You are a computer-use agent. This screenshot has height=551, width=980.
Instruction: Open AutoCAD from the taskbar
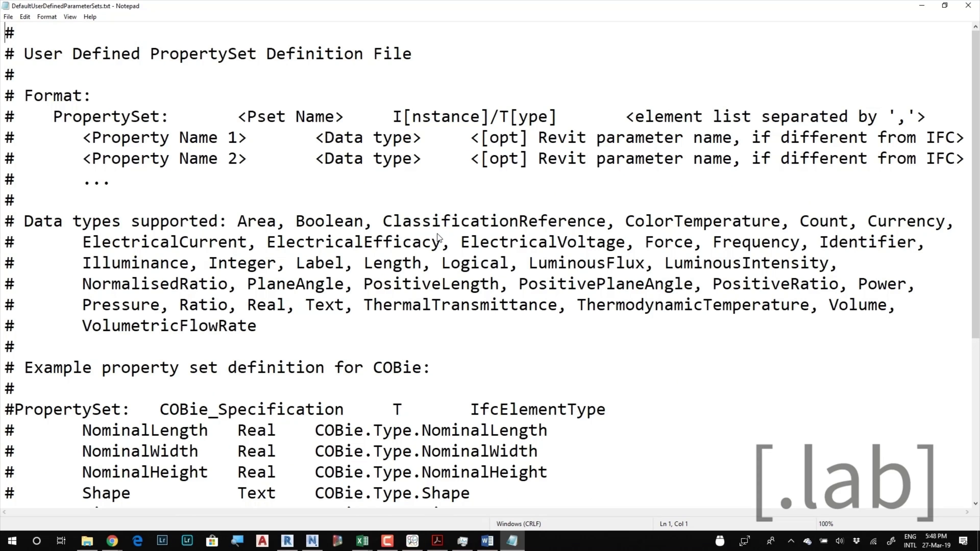262,541
